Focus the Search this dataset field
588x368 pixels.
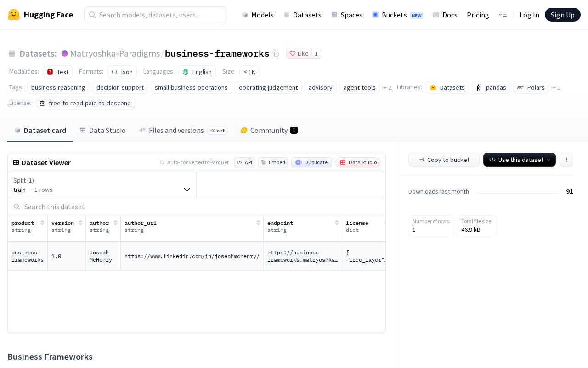(197, 207)
